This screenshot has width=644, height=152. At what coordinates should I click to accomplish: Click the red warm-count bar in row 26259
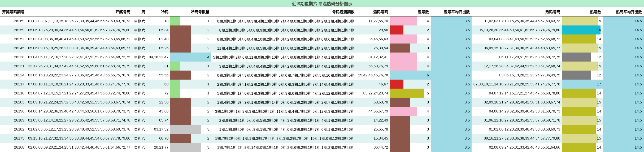coord(397,30)
